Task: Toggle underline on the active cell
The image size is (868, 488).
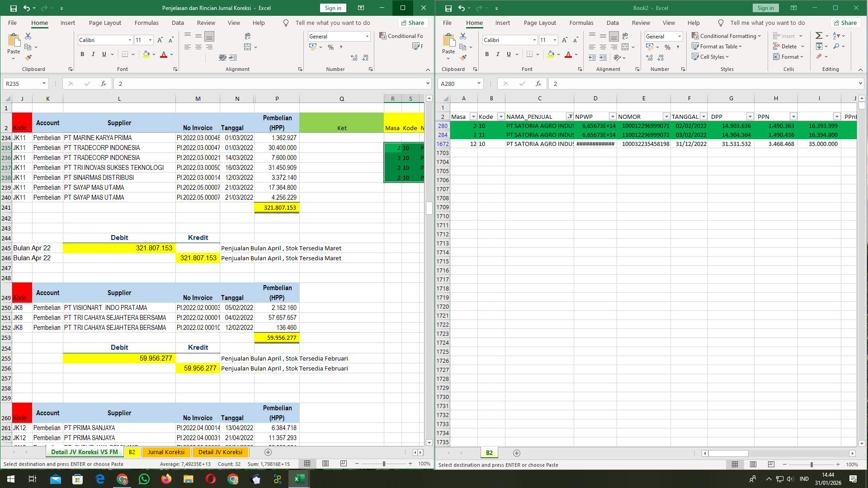Action: click(x=104, y=54)
